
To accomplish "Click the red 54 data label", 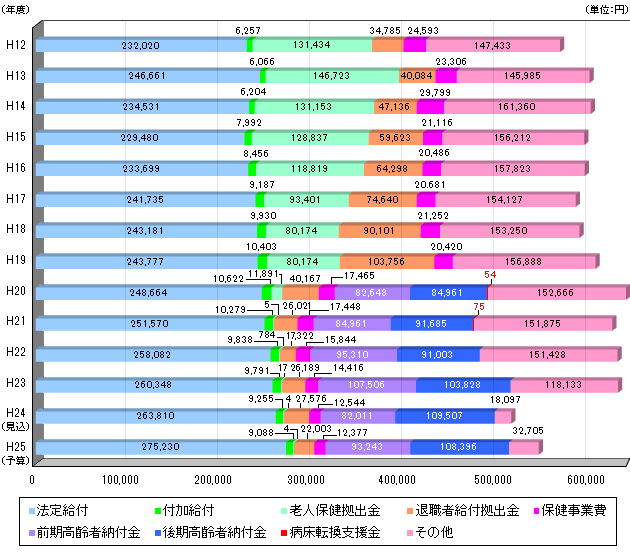I will coord(490,275).
